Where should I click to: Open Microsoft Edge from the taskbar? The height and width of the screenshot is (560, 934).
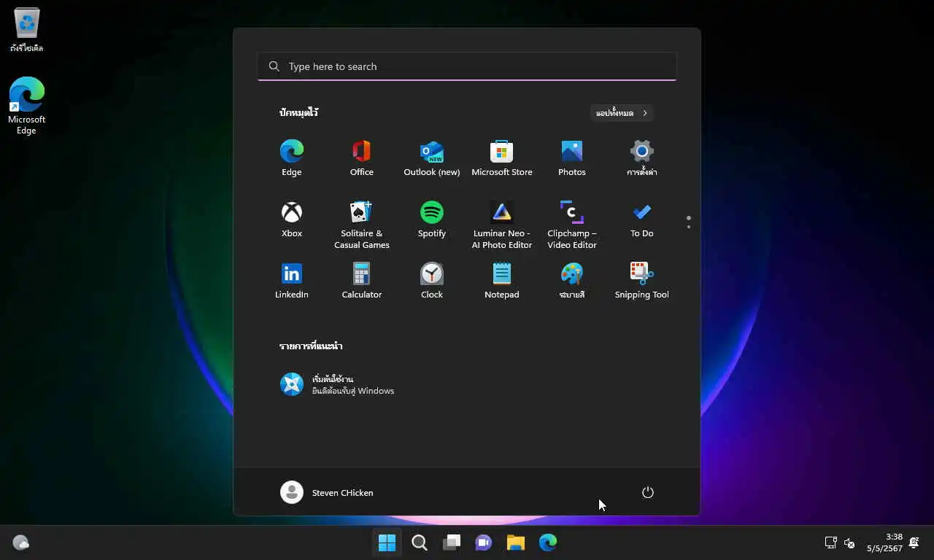(547, 542)
